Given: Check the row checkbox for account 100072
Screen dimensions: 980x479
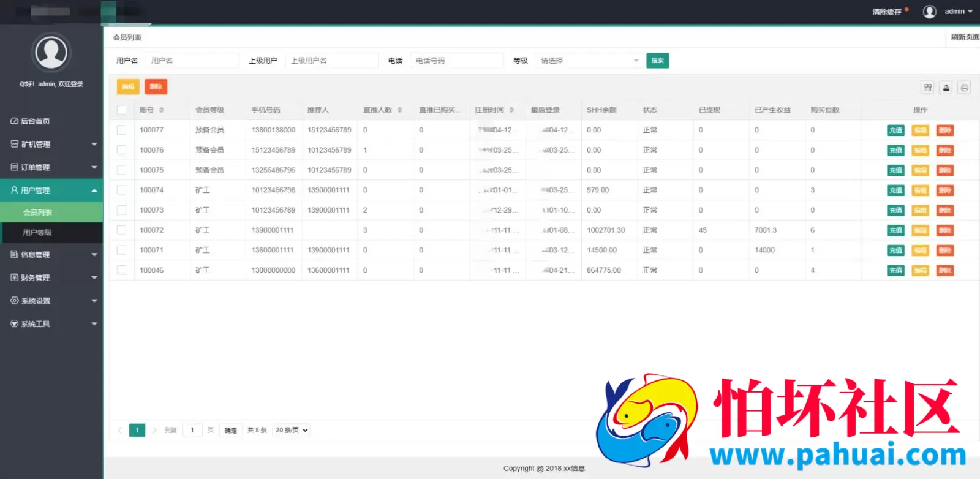Looking at the screenshot, I should pos(122,230).
